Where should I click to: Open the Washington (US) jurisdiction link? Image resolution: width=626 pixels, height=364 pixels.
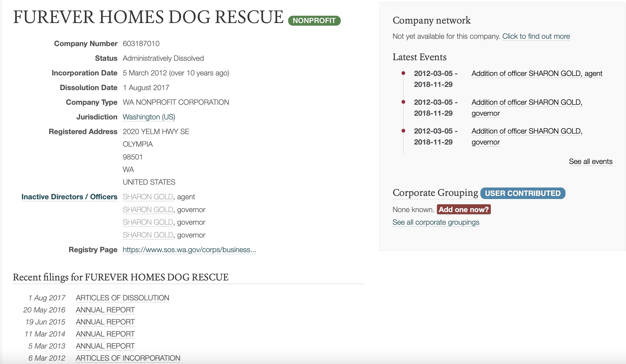point(149,117)
